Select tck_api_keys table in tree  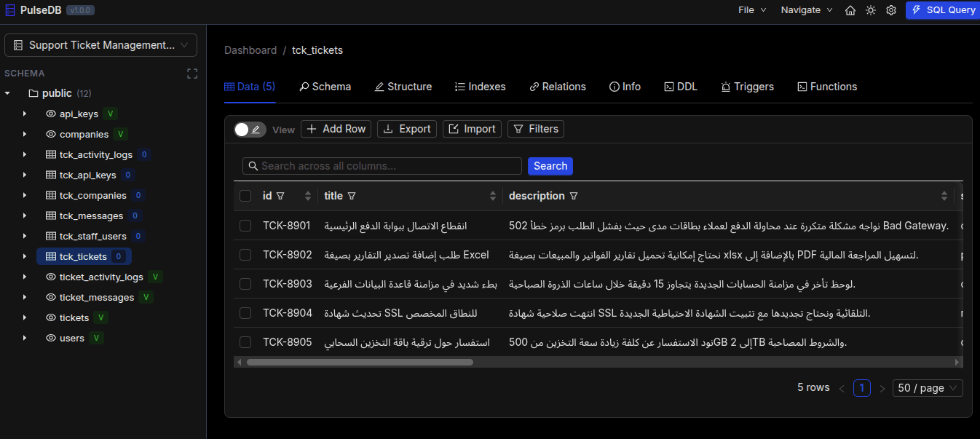pos(88,175)
